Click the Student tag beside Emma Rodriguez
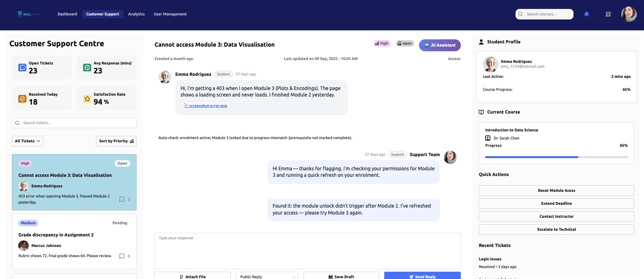The image size is (644, 279). pos(223,74)
